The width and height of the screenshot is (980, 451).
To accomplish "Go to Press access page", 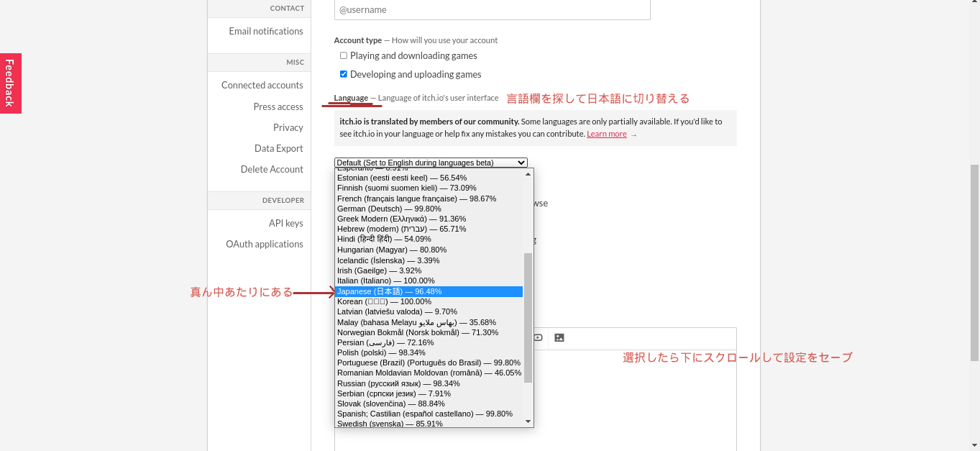I will point(278,106).
